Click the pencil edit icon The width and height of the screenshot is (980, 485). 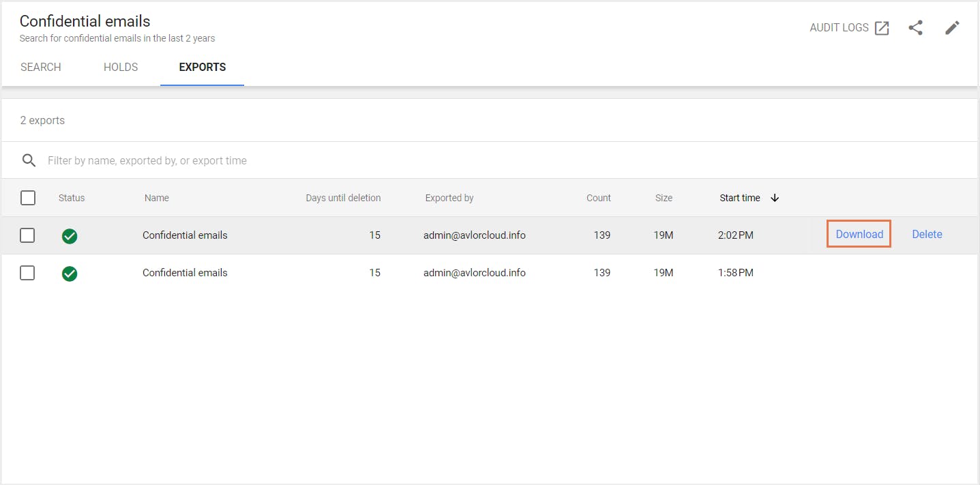(952, 28)
